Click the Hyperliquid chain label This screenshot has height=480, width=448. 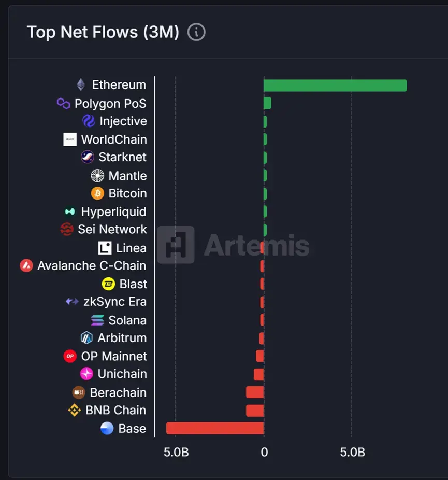113,211
